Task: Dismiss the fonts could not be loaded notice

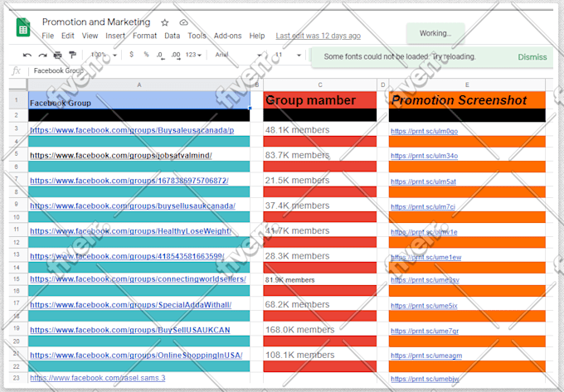Action: [532, 57]
